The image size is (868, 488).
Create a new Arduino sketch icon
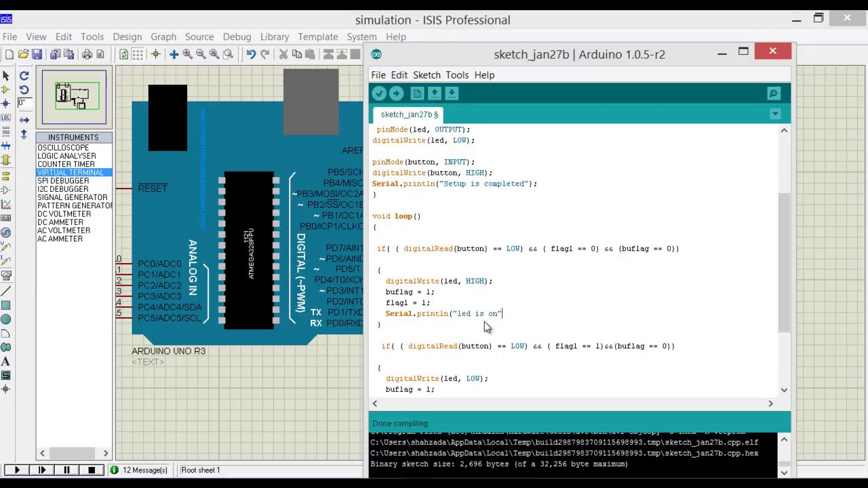pos(417,94)
